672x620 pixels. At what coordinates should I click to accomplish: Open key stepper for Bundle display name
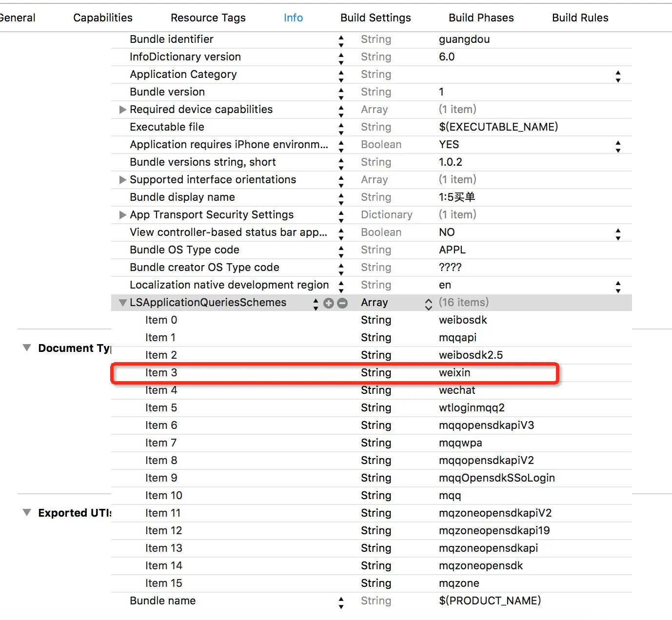click(341, 199)
